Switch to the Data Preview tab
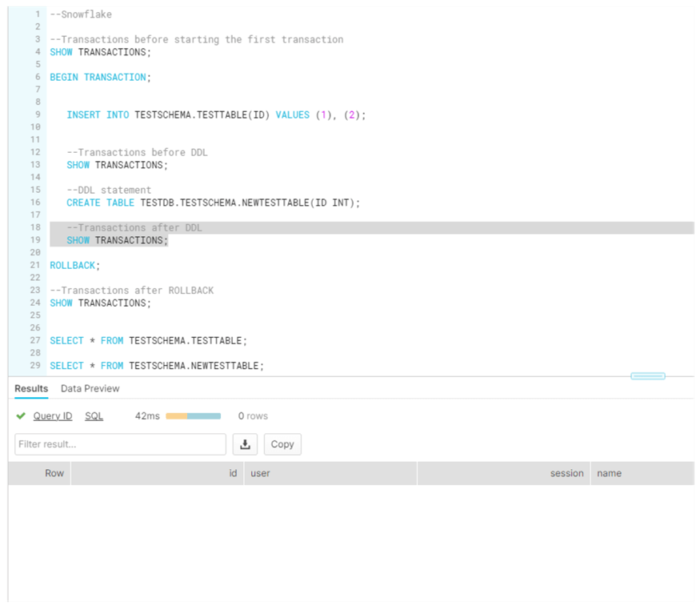 [x=90, y=388]
